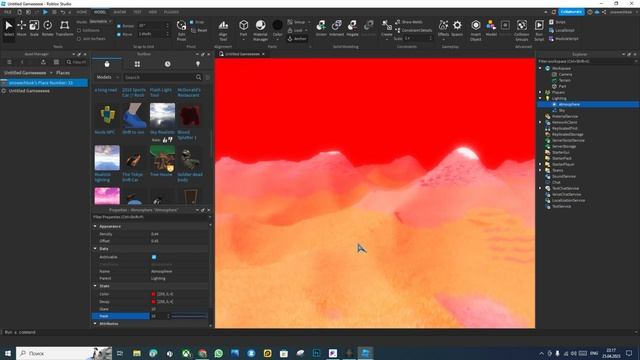Expand the Players node in Explorer
Screen dimensions: 640x360
click(540, 92)
